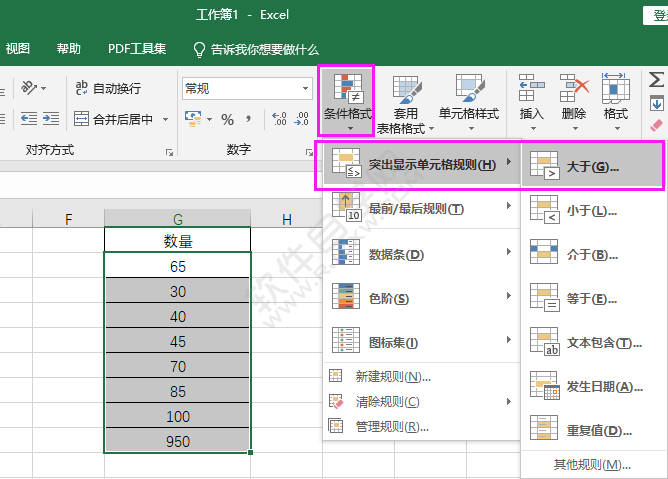Click 新建规则 in conditional format menu

(393, 376)
